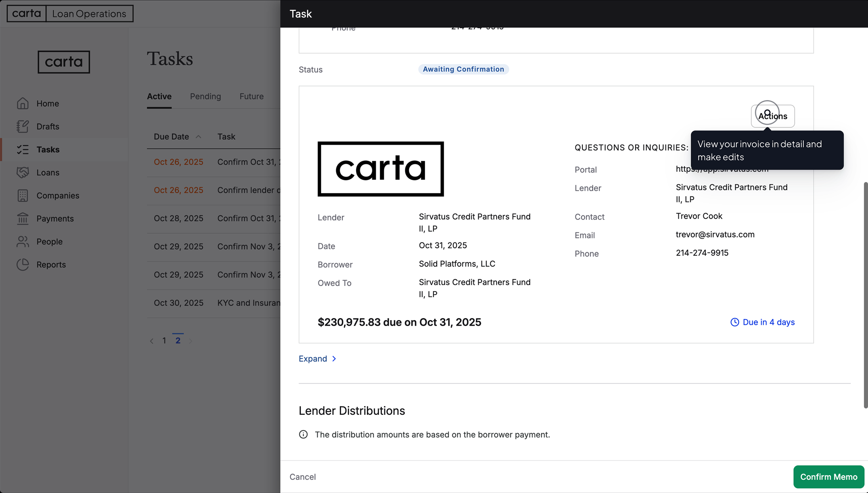Cancel the task confirmation
Image resolution: width=868 pixels, height=493 pixels.
[302, 477]
